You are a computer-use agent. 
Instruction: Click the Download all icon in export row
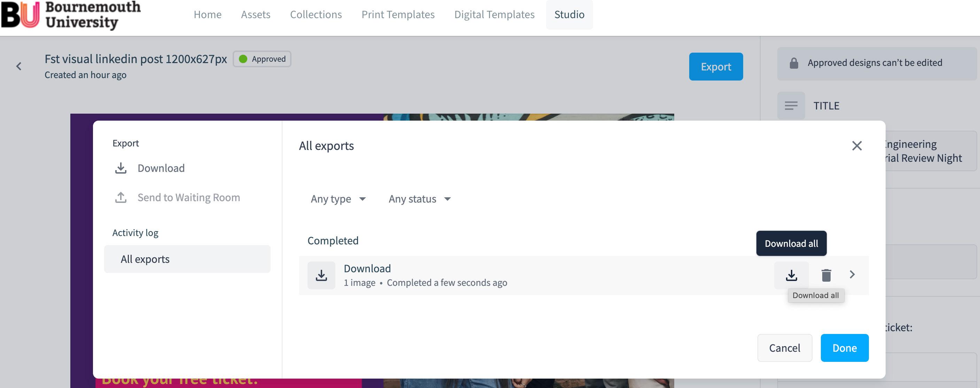click(x=791, y=275)
